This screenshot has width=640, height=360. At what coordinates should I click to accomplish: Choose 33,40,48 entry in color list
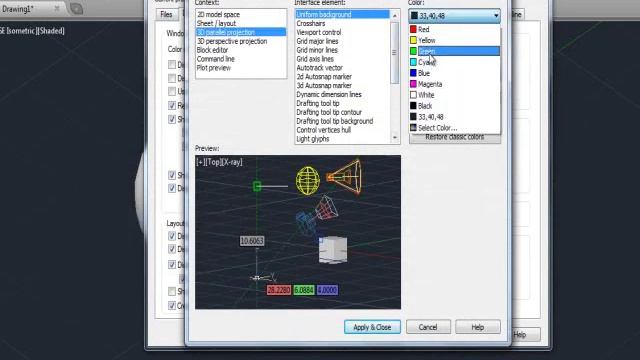pyautogui.click(x=454, y=117)
